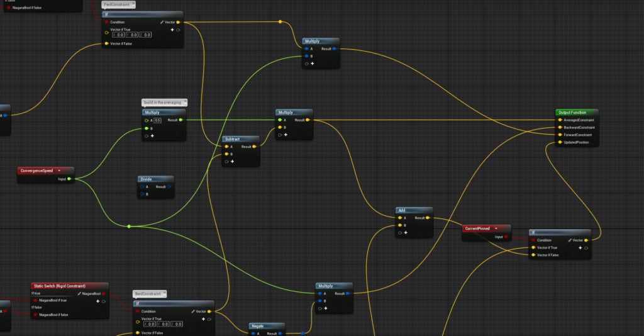Add an input pin on the Subtract node
The height and width of the screenshot is (336, 644).
pos(233,162)
